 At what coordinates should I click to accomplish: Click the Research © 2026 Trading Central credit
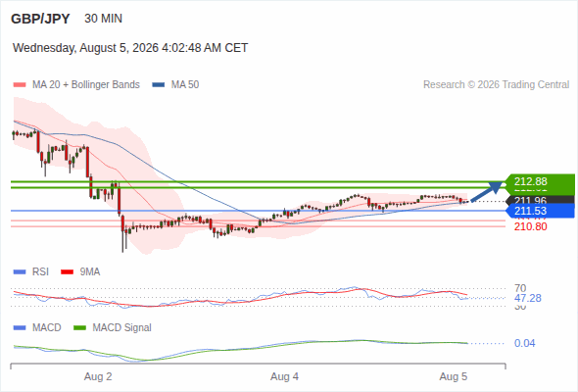pyautogui.click(x=496, y=85)
